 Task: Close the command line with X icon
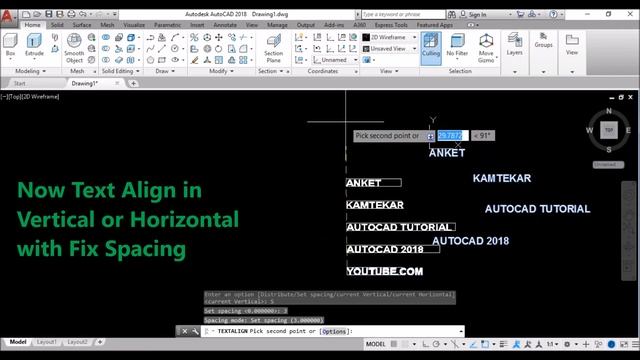(x=184, y=331)
